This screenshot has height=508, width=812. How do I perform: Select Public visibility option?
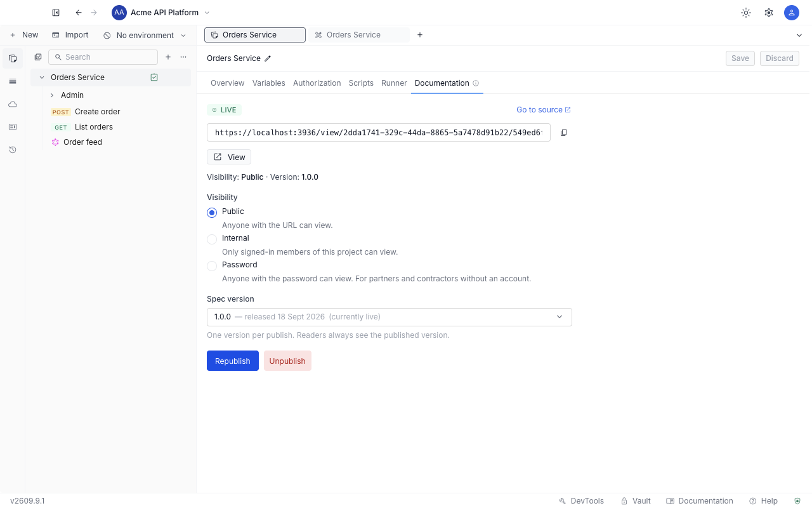212,213
